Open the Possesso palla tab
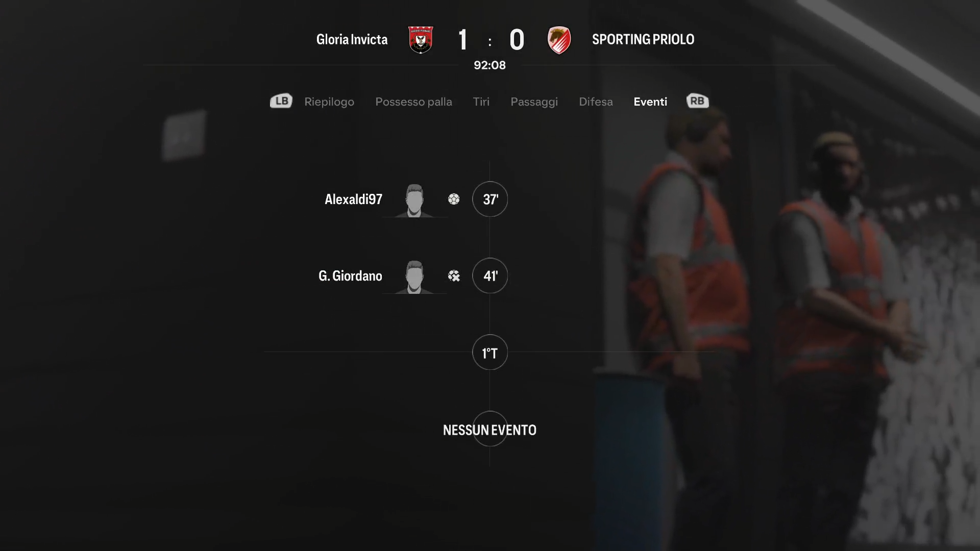The width and height of the screenshot is (980, 551). coord(413,102)
